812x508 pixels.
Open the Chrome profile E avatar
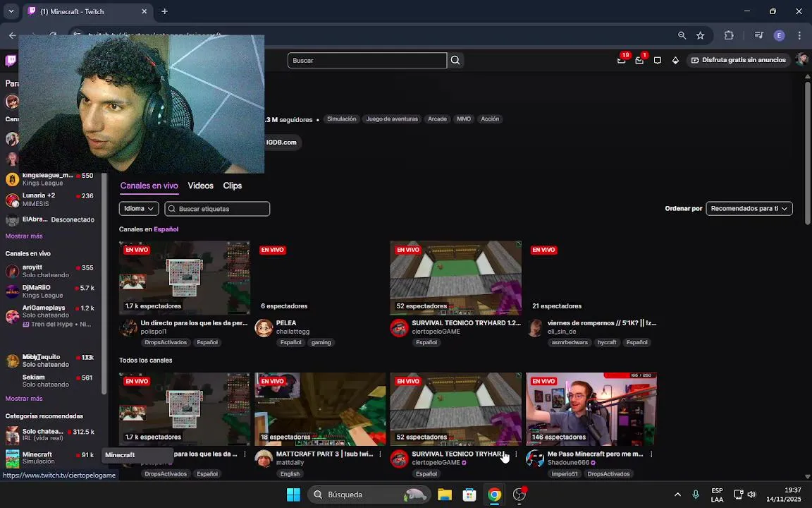click(780, 35)
